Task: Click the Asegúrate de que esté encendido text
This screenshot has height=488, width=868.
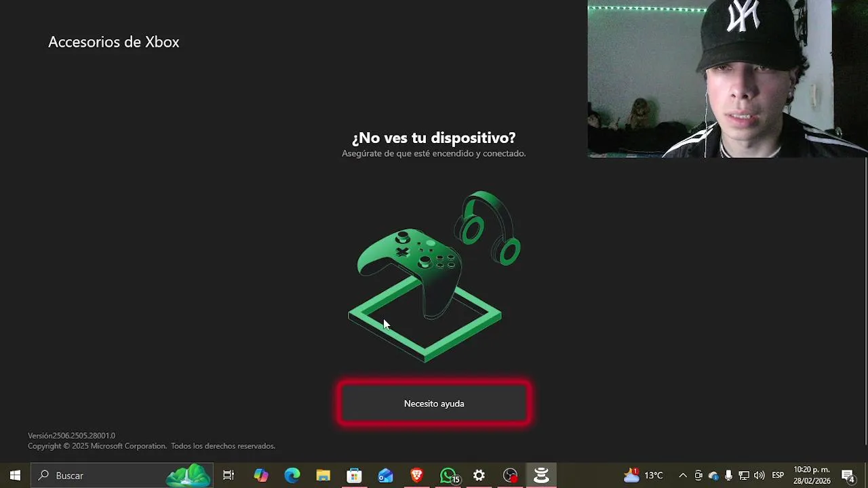Action: click(x=434, y=153)
